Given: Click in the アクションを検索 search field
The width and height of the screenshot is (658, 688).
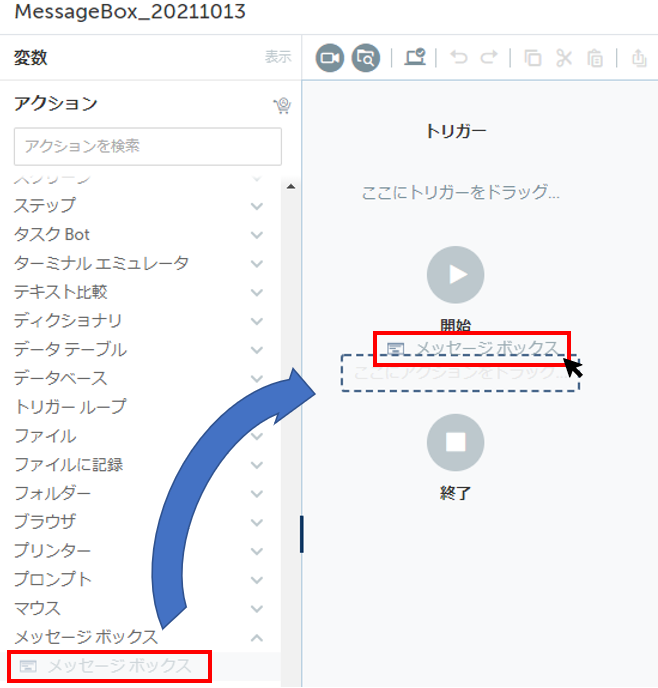Looking at the screenshot, I should coord(148,147).
